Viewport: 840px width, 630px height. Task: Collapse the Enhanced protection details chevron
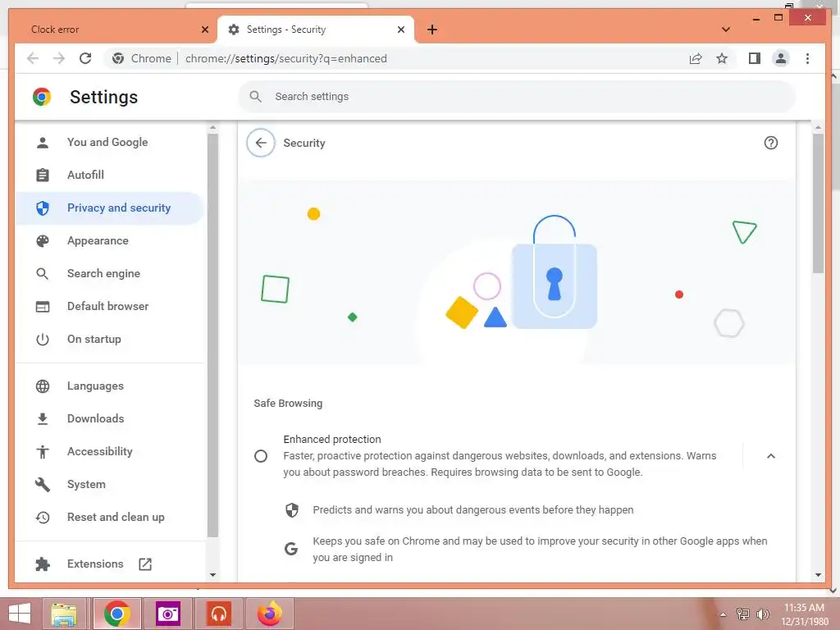click(770, 456)
